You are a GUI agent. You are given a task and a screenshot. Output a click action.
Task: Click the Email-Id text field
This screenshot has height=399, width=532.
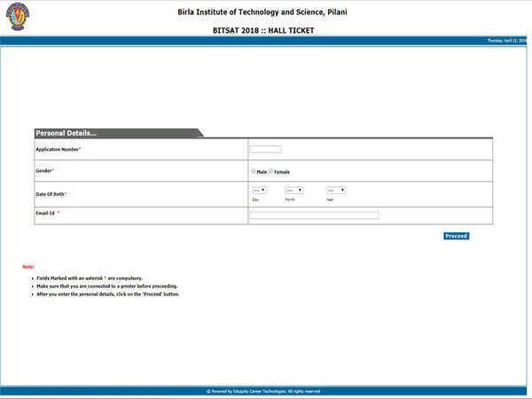click(314, 215)
